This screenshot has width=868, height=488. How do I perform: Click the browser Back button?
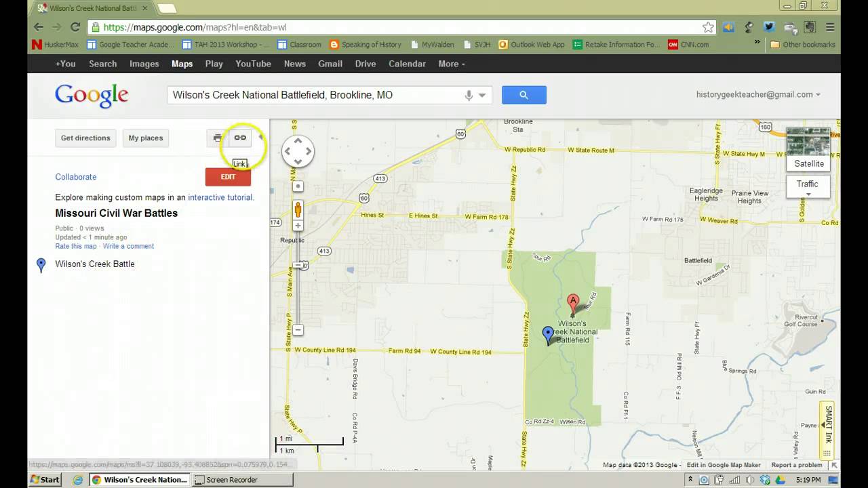[x=39, y=27]
